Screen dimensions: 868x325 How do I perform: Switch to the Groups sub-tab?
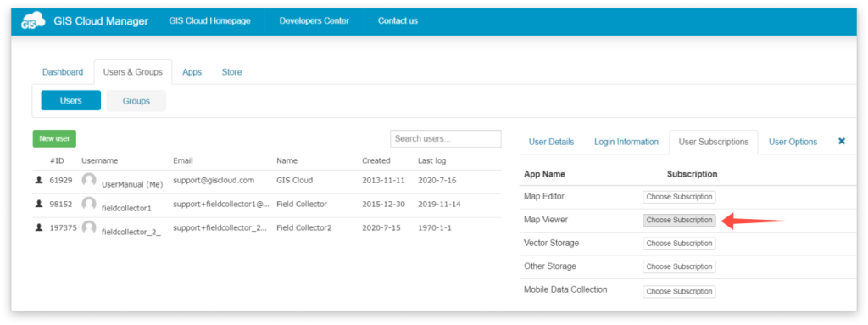tap(136, 101)
